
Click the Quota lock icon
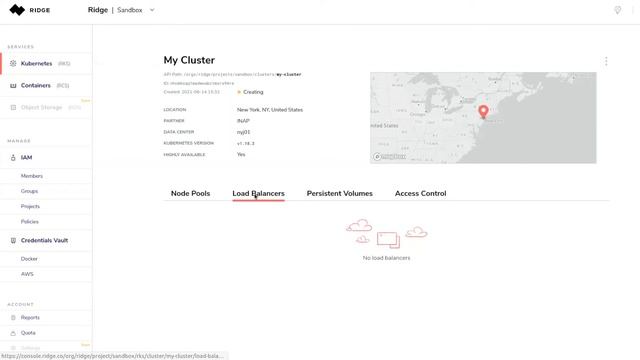click(x=13, y=333)
